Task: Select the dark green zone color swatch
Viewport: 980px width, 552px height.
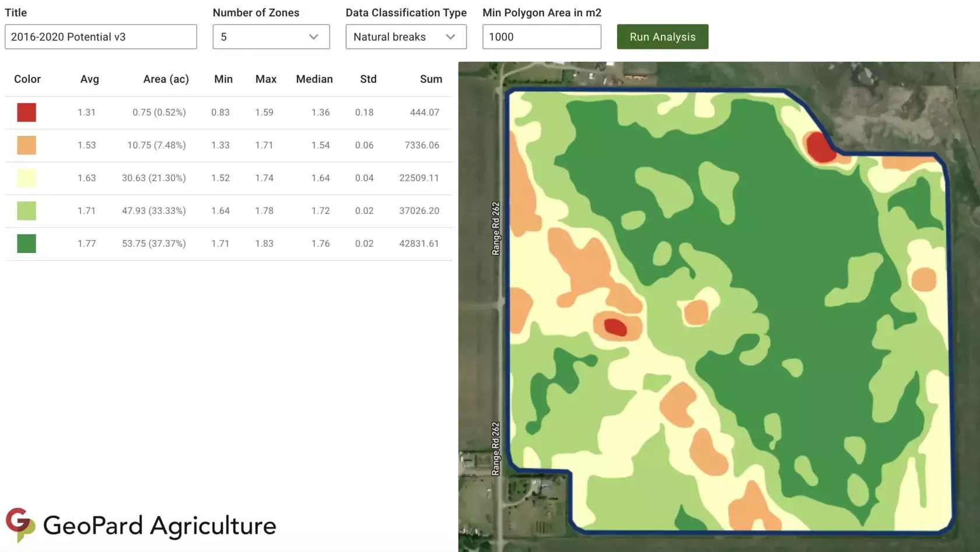Action: pyautogui.click(x=26, y=243)
